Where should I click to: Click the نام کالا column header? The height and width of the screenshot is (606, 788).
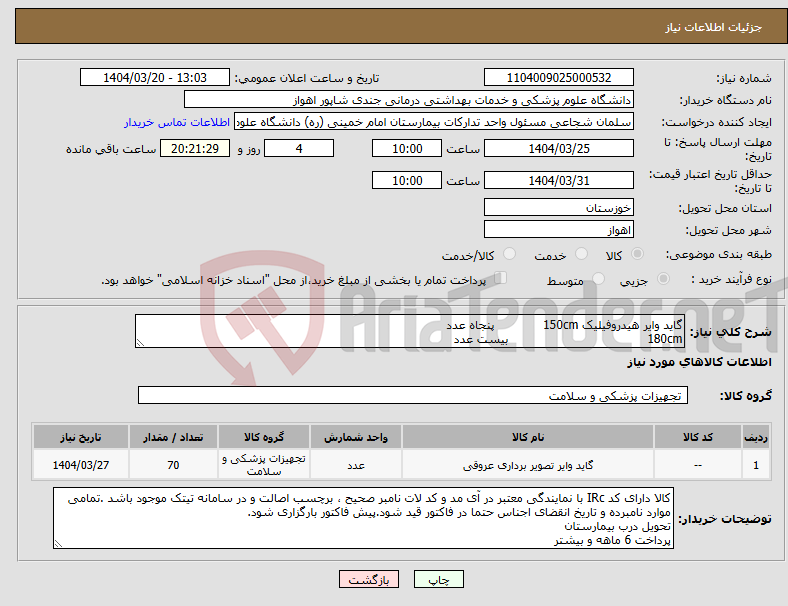[x=528, y=437]
